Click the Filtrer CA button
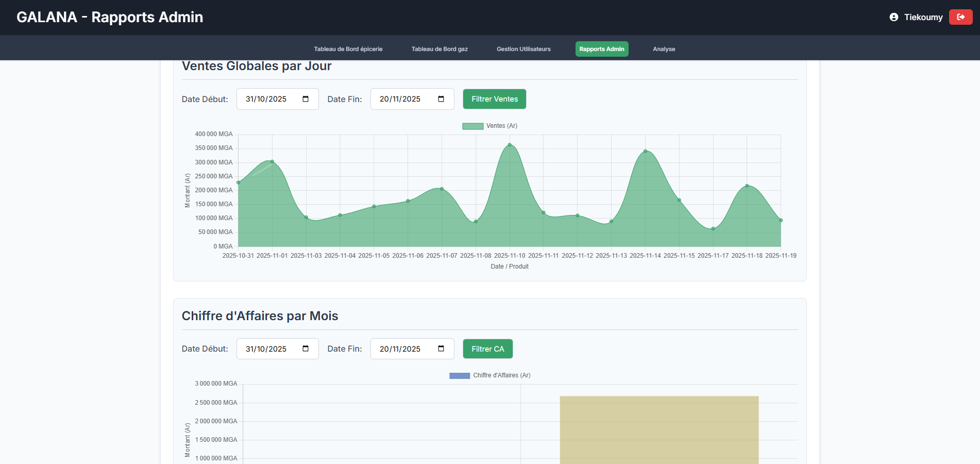 pos(488,349)
